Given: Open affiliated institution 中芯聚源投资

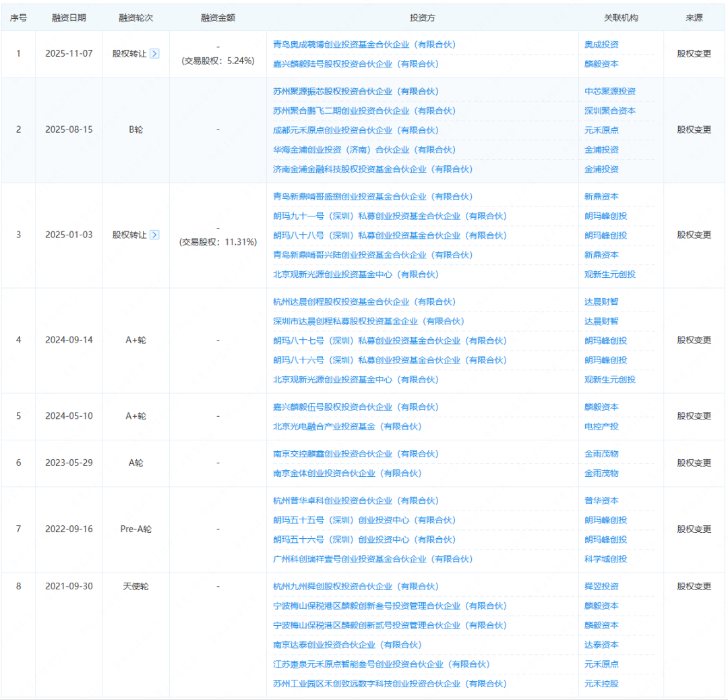Looking at the screenshot, I should [610, 92].
